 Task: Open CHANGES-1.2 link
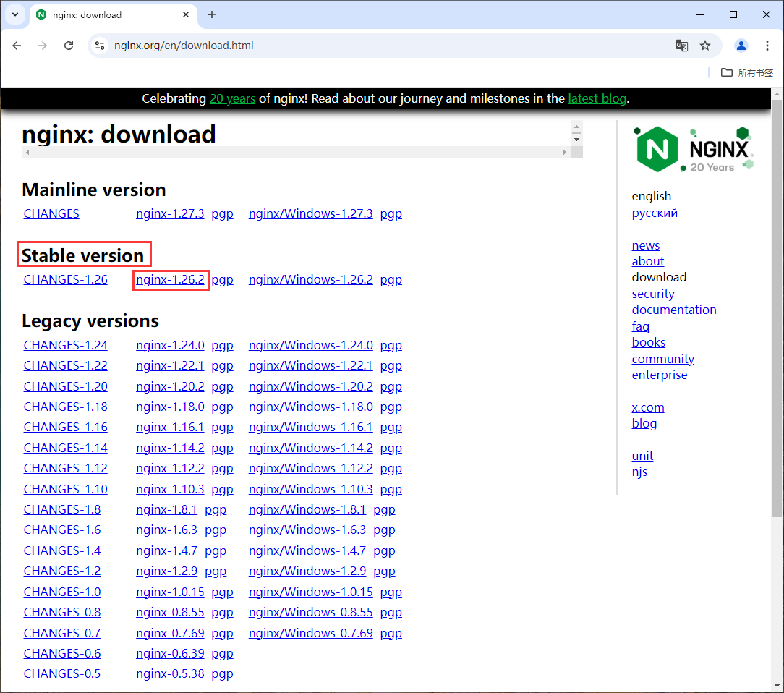(62, 571)
